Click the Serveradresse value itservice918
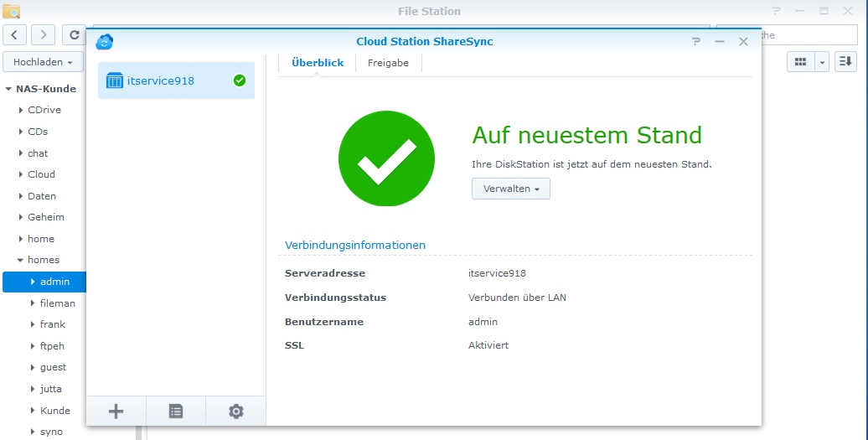 click(497, 273)
